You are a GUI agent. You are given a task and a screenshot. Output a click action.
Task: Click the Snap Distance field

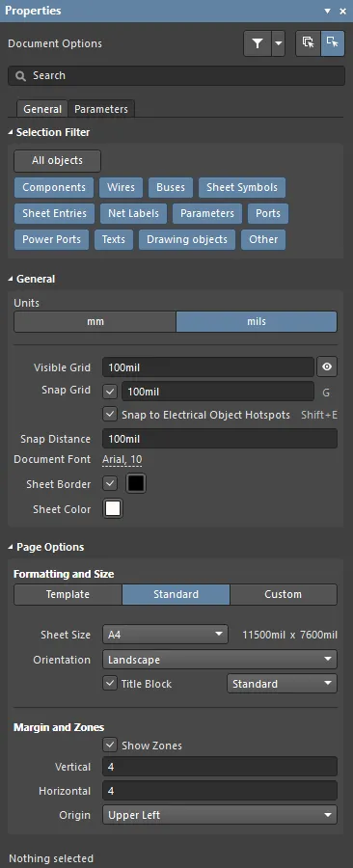tap(220, 439)
